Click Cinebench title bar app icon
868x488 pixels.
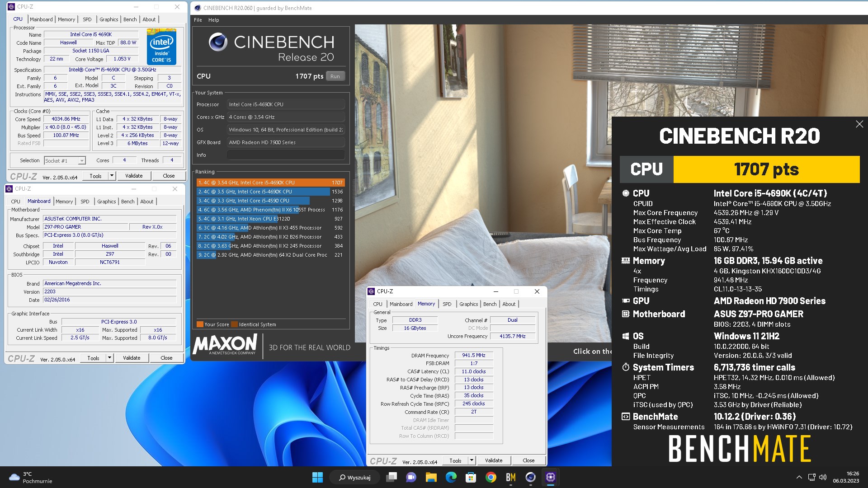pyautogui.click(x=198, y=8)
